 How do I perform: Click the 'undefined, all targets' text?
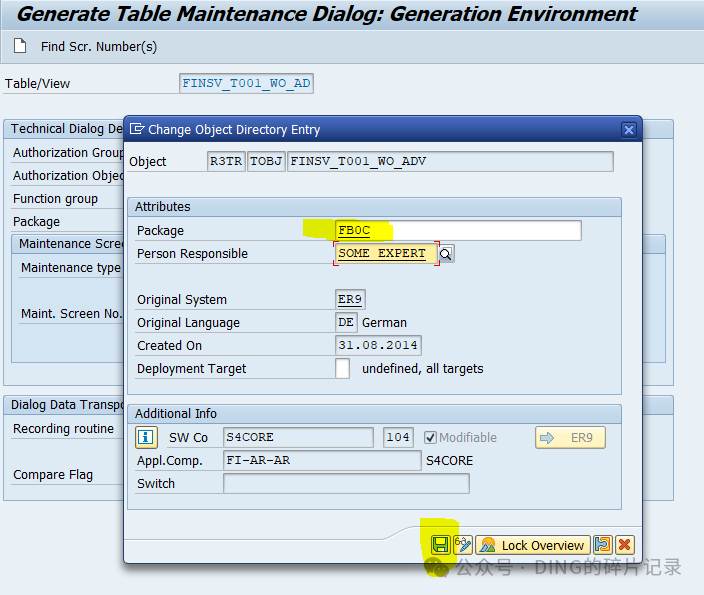[422, 369]
